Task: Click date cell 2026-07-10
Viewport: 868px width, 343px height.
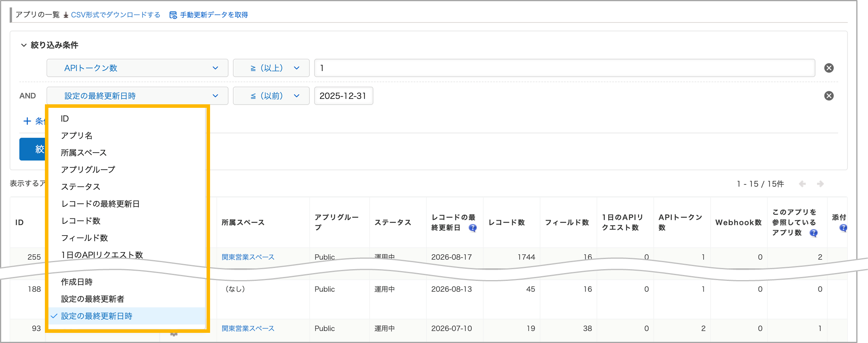Action: click(x=451, y=329)
